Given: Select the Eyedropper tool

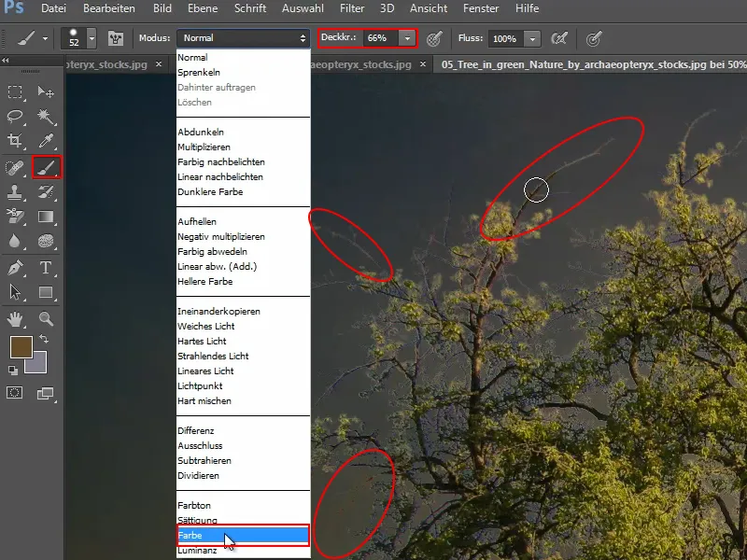Looking at the screenshot, I should (x=46, y=141).
